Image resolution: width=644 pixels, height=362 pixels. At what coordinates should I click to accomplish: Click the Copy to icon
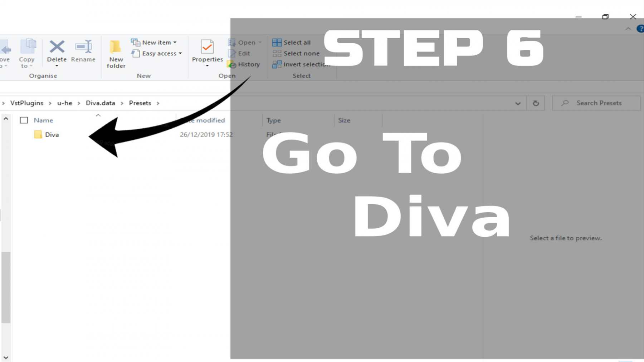click(28, 46)
